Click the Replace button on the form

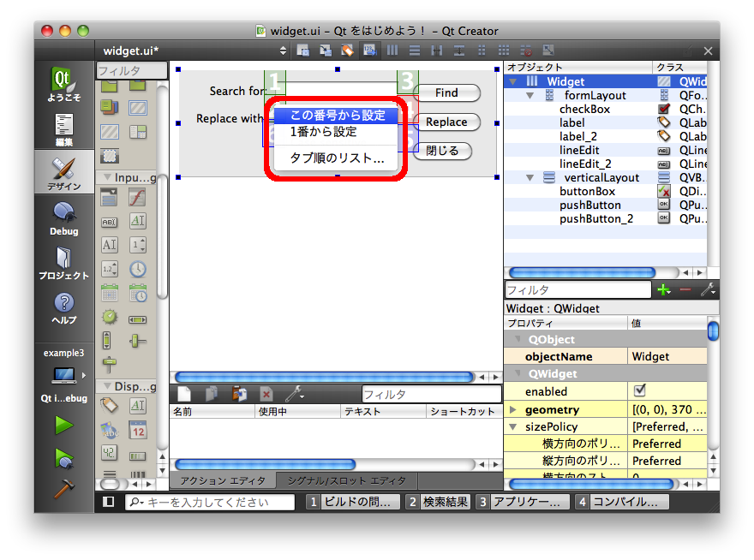(446, 122)
